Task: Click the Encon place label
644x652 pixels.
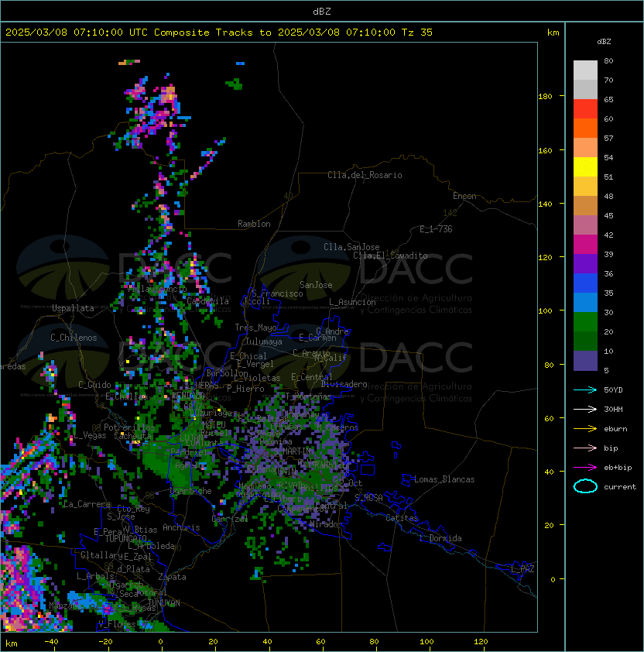Action: click(464, 196)
